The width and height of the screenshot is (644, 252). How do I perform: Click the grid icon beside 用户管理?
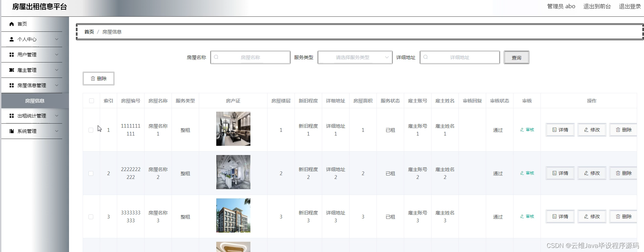[x=12, y=55]
